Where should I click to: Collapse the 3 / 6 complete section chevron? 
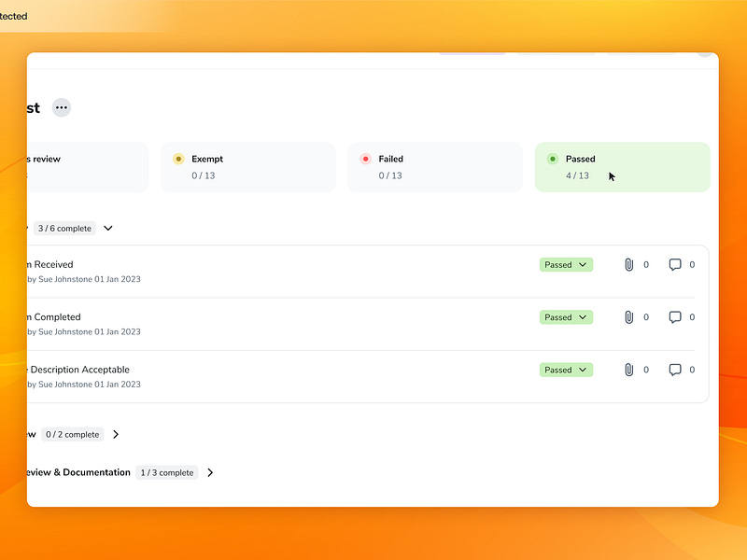108,228
